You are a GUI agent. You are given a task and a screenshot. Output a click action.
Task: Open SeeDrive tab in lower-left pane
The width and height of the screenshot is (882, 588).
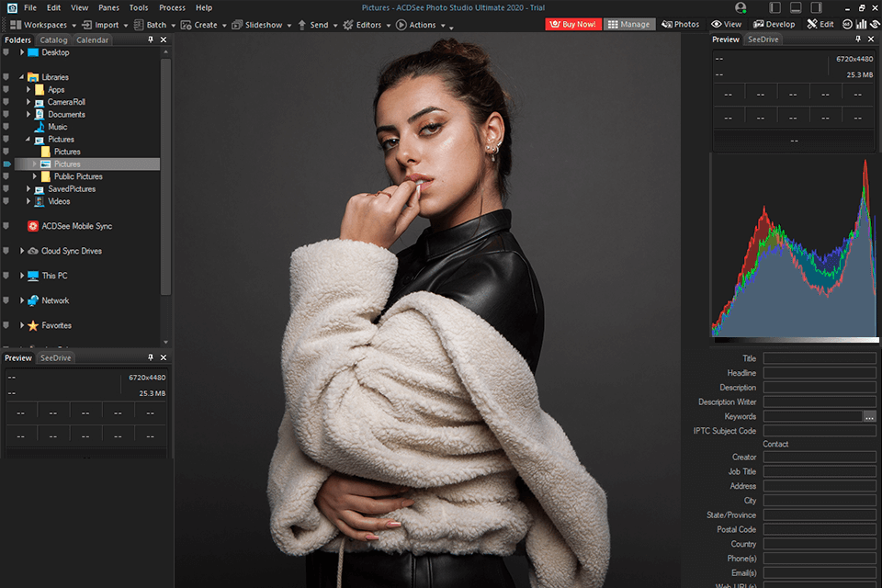pyautogui.click(x=56, y=358)
